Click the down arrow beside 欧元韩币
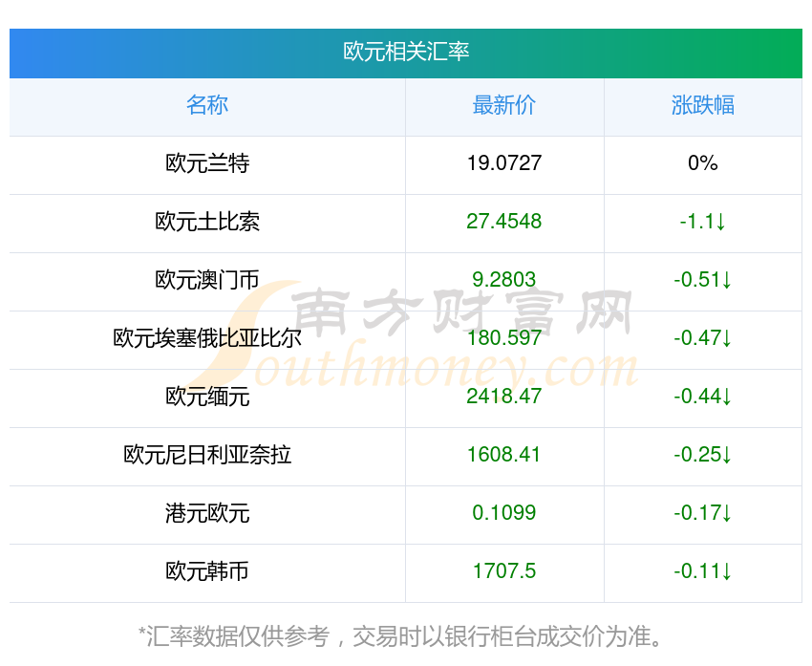 click(x=724, y=572)
